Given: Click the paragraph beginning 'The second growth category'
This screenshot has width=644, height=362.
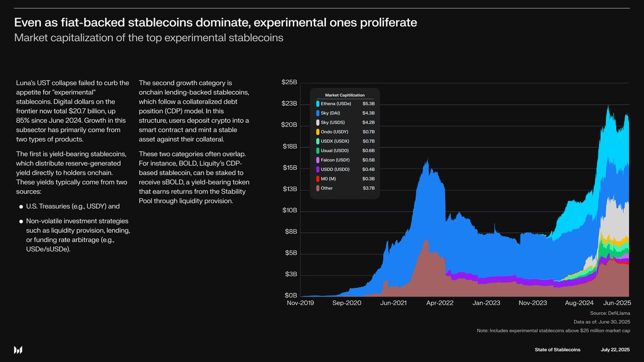Looking at the screenshot, I should pyautogui.click(x=194, y=112).
